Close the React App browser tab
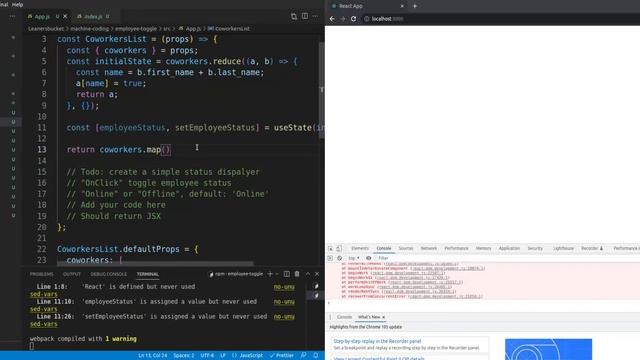The image size is (640, 360). pyautogui.click(x=402, y=6)
